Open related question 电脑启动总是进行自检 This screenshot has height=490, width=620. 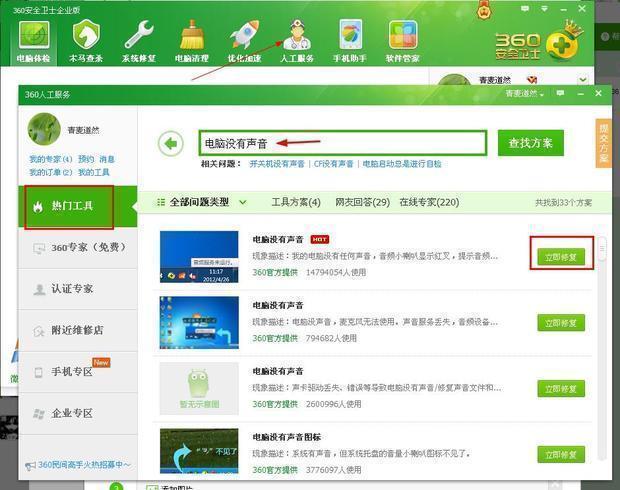point(402,164)
